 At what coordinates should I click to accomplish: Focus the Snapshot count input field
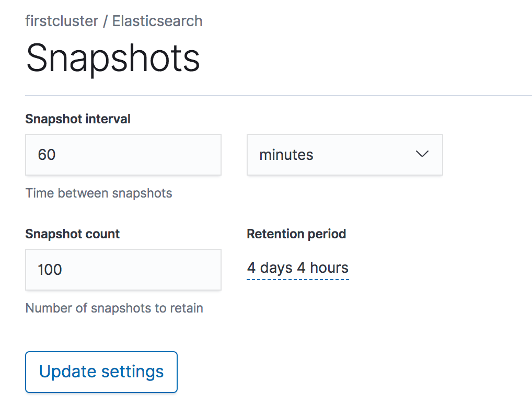click(123, 270)
